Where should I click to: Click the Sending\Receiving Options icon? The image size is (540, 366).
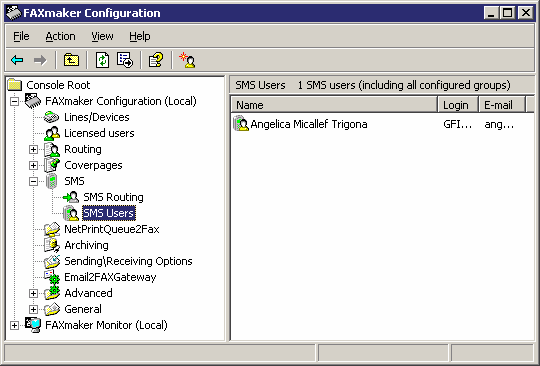[52, 261]
